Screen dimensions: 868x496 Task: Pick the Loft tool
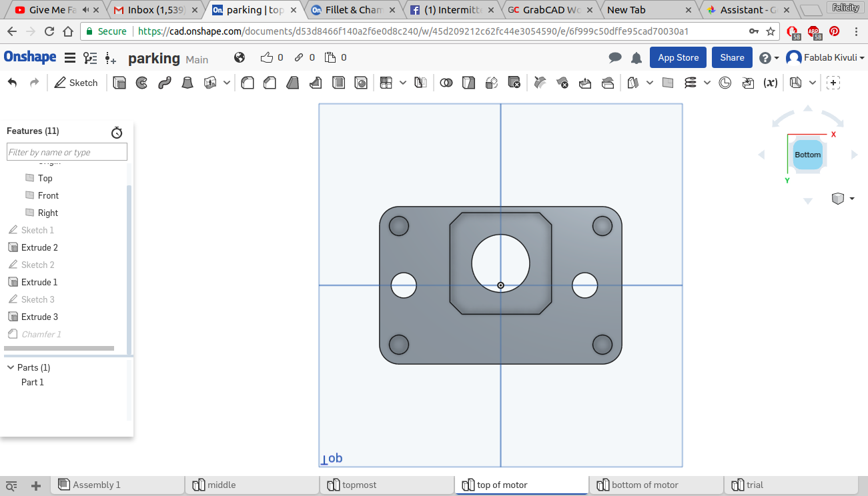pyautogui.click(x=188, y=83)
